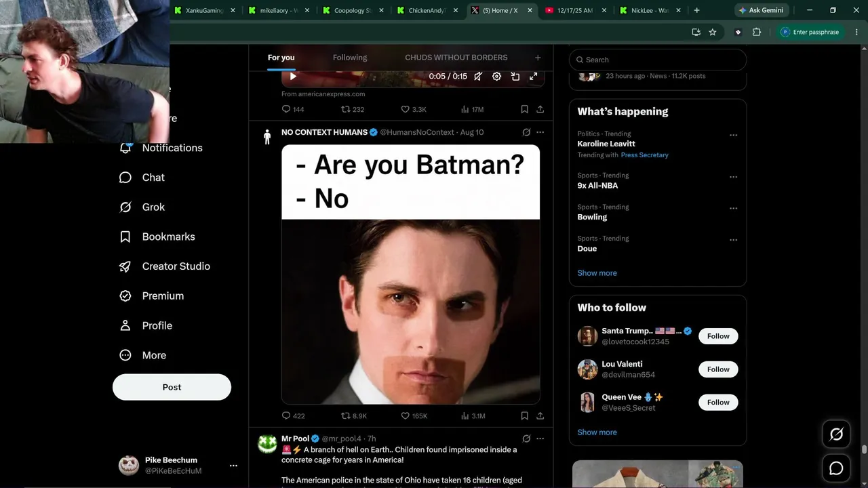
Task: Open more options for the Doue trend
Action: tap(733, 240)
